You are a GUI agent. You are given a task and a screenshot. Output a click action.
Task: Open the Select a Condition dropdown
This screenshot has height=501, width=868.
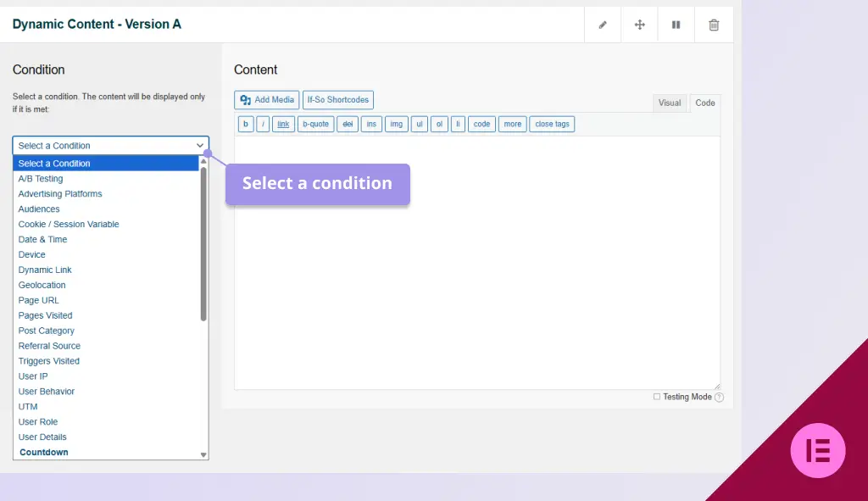tap(109, 145)
